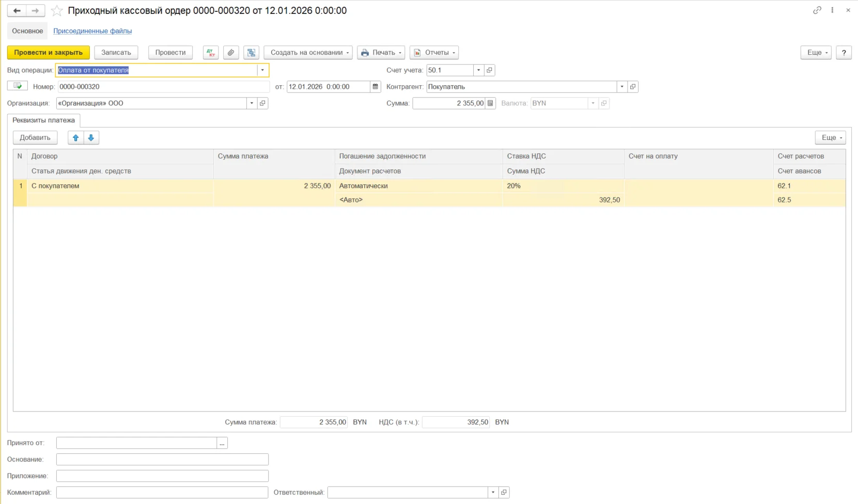Select the 20% НДС rate cell
This screenshot has width=858, height=504.
coord(564,186)
